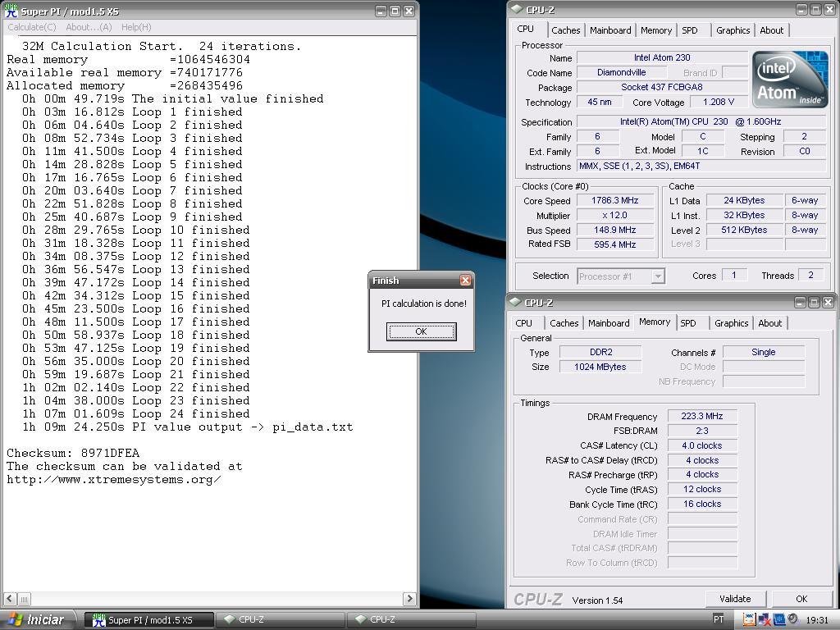This screenshot has width=840, height=630.
Task: Click the PT language indicator
Action: click(x=719, y=619)
